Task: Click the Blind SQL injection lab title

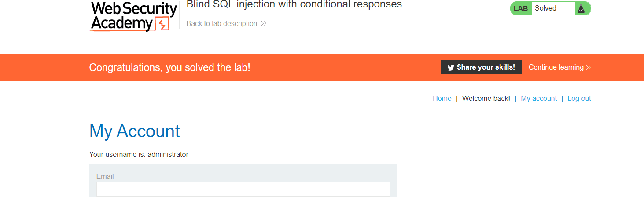Action: (294, 4)
